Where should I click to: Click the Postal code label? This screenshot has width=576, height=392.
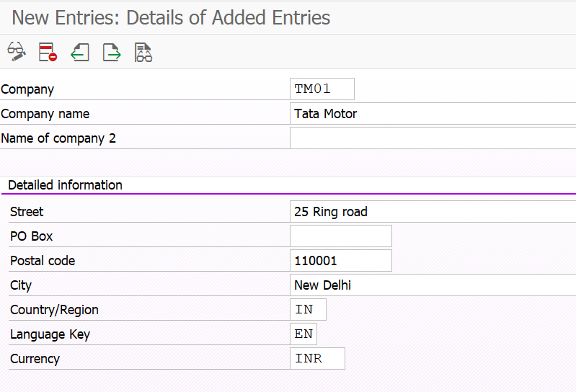(x=43, y=261)
